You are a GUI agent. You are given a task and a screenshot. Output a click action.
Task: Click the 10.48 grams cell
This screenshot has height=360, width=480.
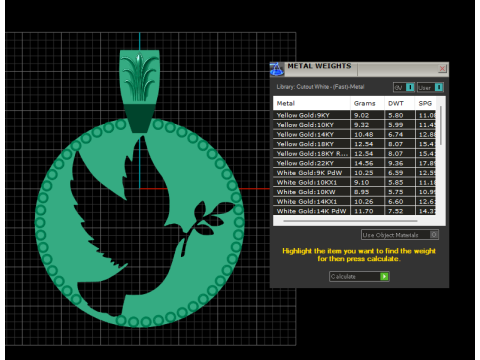(x=367, y=135)
